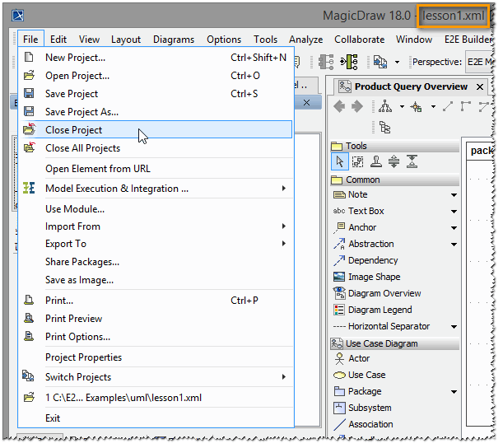Expand the Horizontal Separator dropdown arrow
The height and width of the screenshot is (448, 503).
click(x=454, y=327)
